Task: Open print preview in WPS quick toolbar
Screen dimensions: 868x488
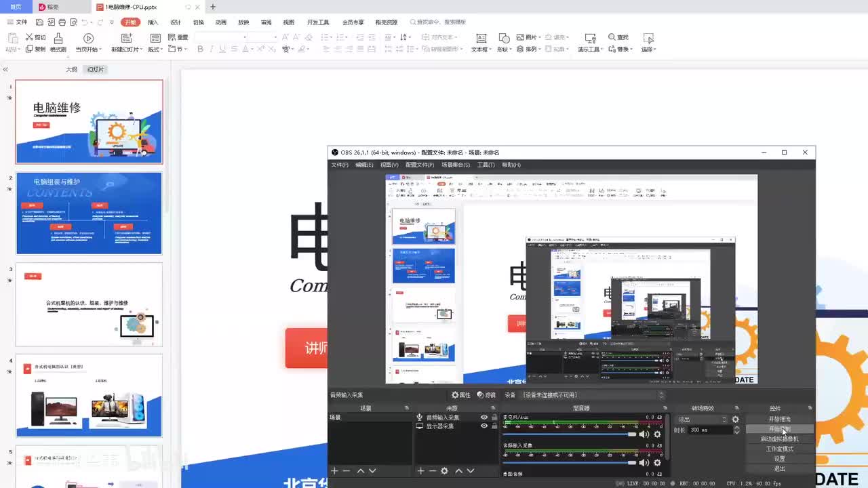Action: [x=73, y=22]
